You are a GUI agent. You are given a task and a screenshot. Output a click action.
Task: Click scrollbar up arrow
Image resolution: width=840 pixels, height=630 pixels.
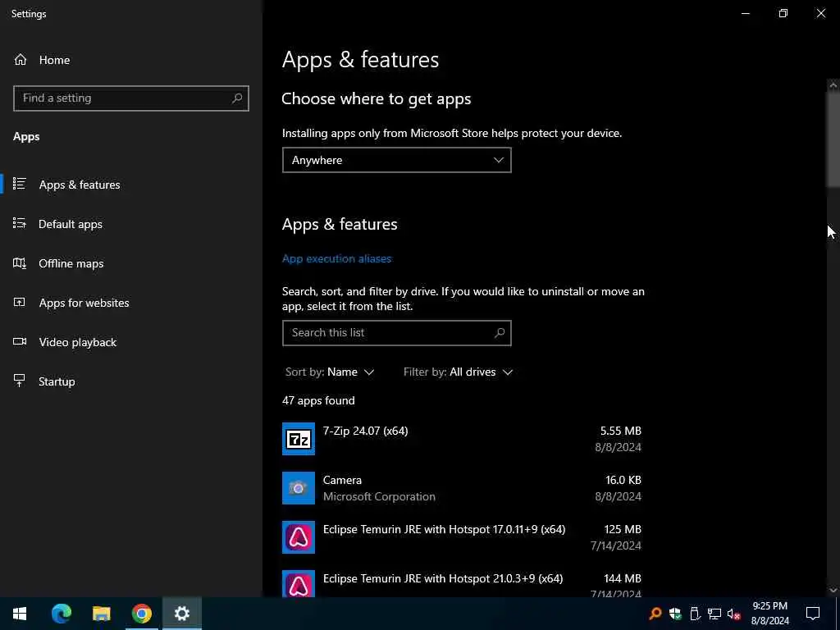tap(833, 85)
